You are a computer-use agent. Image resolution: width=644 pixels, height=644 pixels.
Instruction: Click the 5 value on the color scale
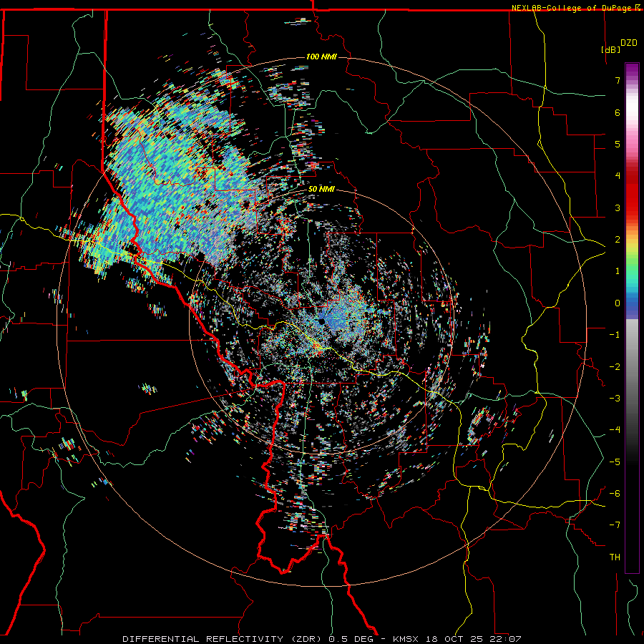click(x=618, y=144)
